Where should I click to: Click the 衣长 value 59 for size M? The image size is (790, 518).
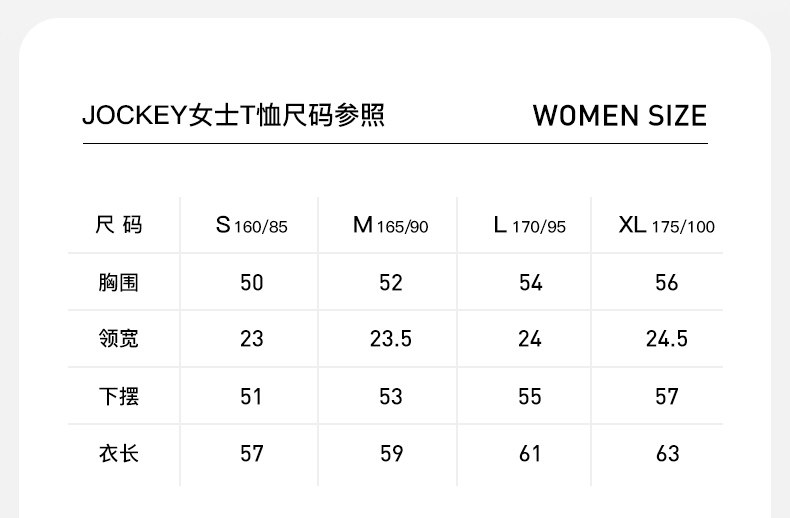tap(391, 454)
